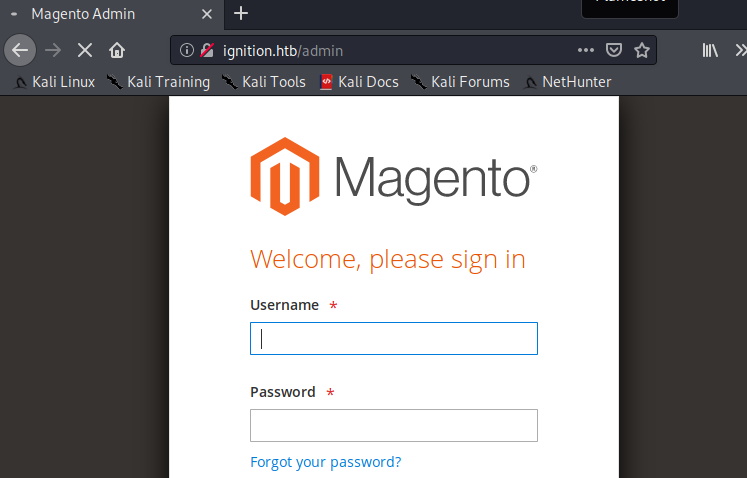747x478 pixels.
Task: Stop the page from loading
Action: tap(85, 50)
